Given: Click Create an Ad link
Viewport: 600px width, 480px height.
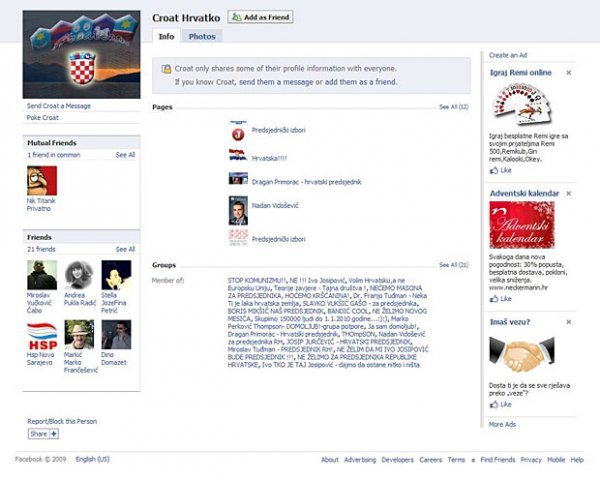Looking at the screenshot, I should pyautogui.click(x=508, y=55).
